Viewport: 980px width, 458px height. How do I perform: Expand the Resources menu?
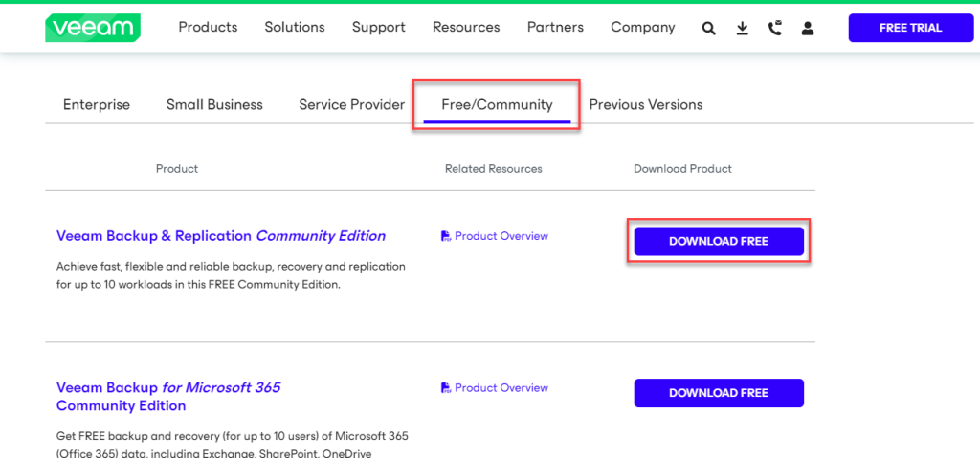[x=466, y=28]
